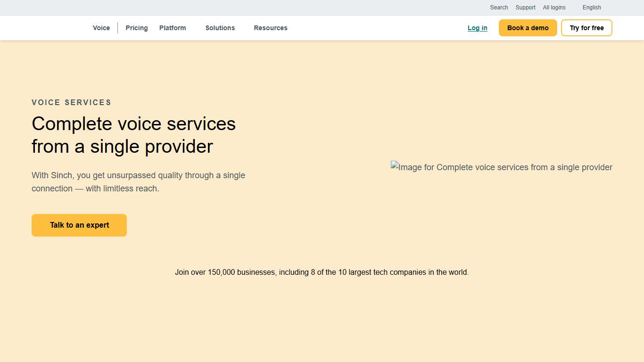The image size is (644, 362).
Task: Visit the Support page
Action: [525, 8]
